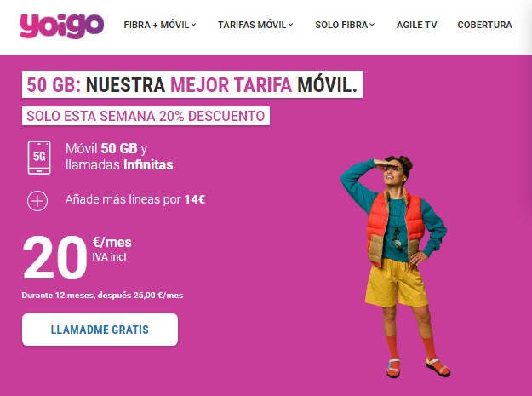532x396 pixels.
Task: Expand the SOLO FIBRA chevron
Action: pos(372,25)
